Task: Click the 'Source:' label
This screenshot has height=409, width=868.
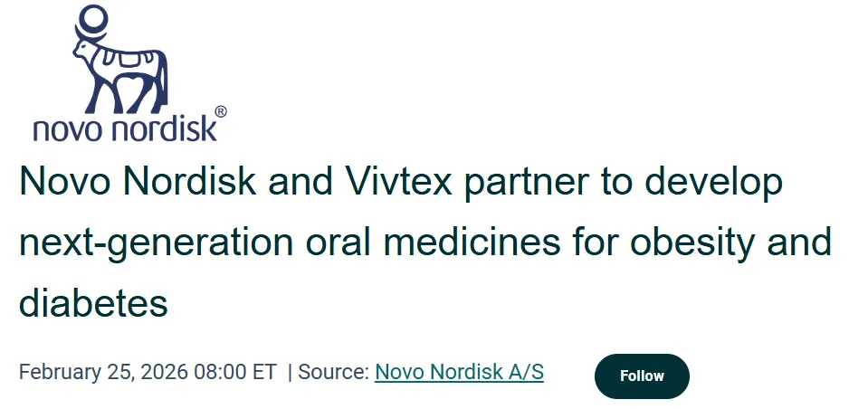Action: 333,372
